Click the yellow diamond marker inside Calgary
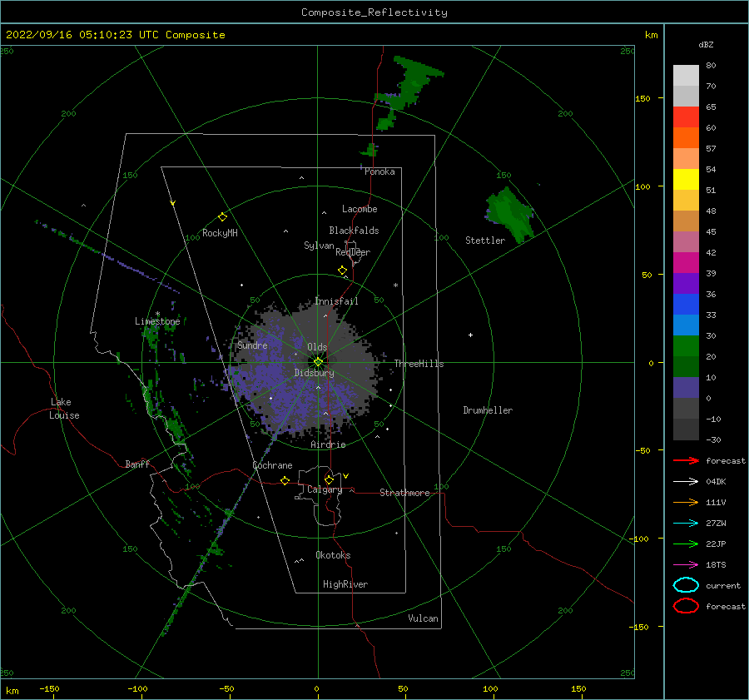This screenshot has width=749, height=700. [329, 479]
